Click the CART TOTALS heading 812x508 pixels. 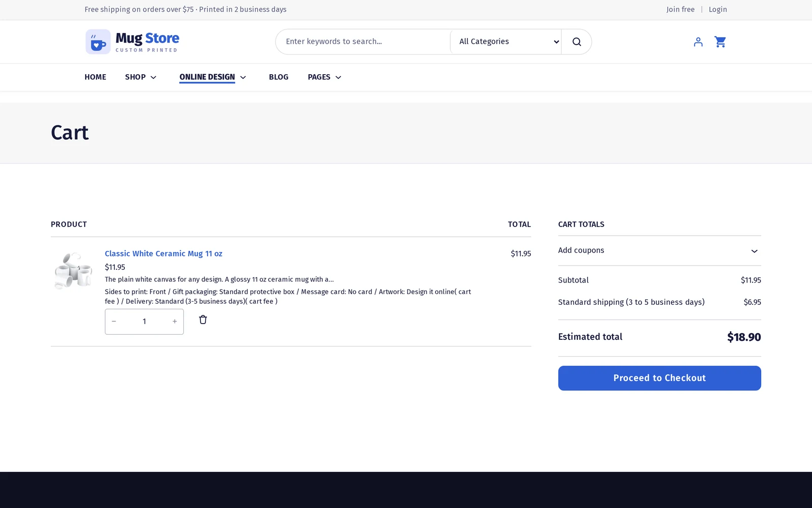[581, 225]
